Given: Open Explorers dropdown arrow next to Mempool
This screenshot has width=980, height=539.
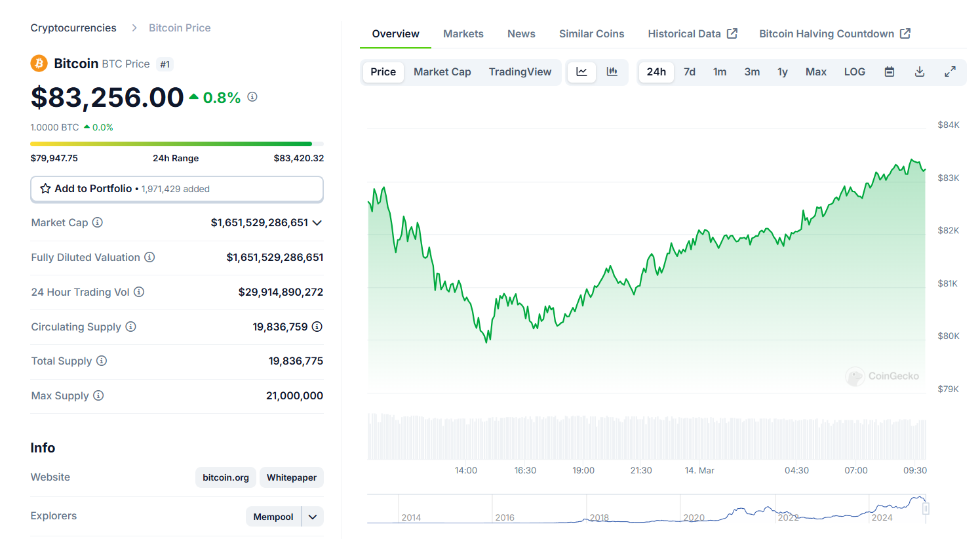Looking at the screenshot, I should (x=313, y=517).
